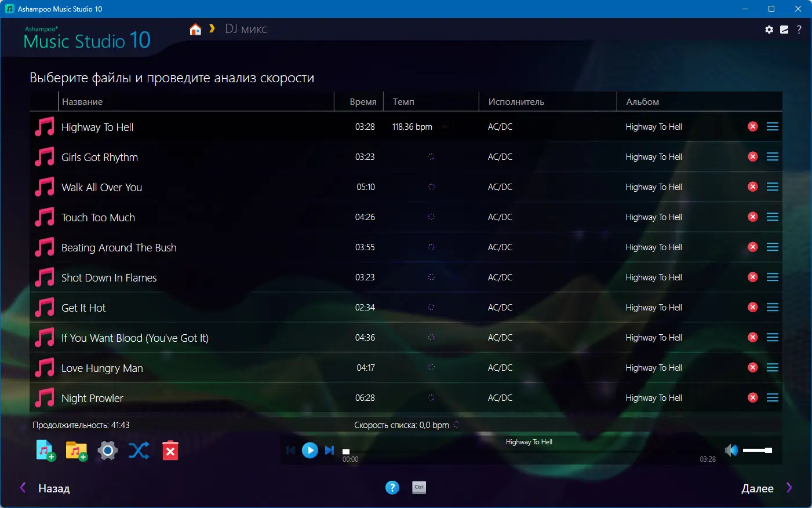Image resolution: width=812 pixels, height=508 pixels.
Task: Play the current track
Action: (310, 450)
